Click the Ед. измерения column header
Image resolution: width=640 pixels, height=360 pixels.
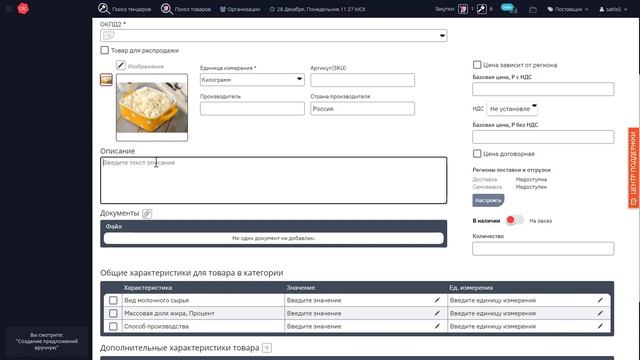click(471, 288)
